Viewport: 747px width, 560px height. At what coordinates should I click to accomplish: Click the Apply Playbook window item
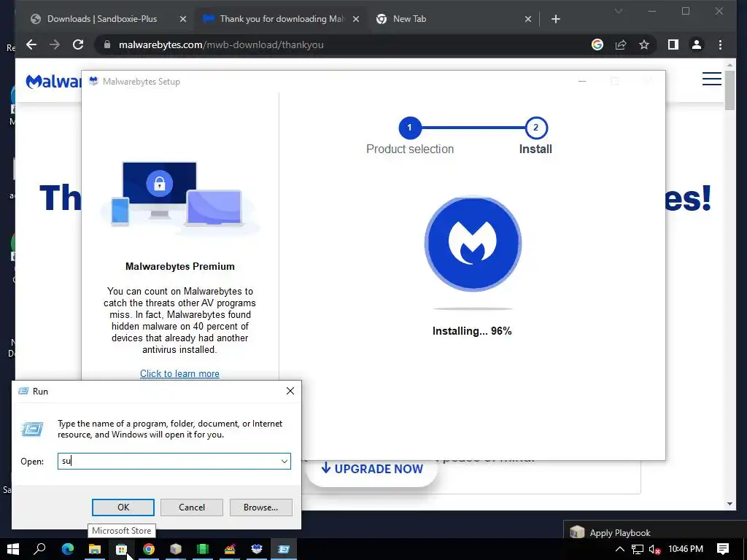(x=655, y=532)
